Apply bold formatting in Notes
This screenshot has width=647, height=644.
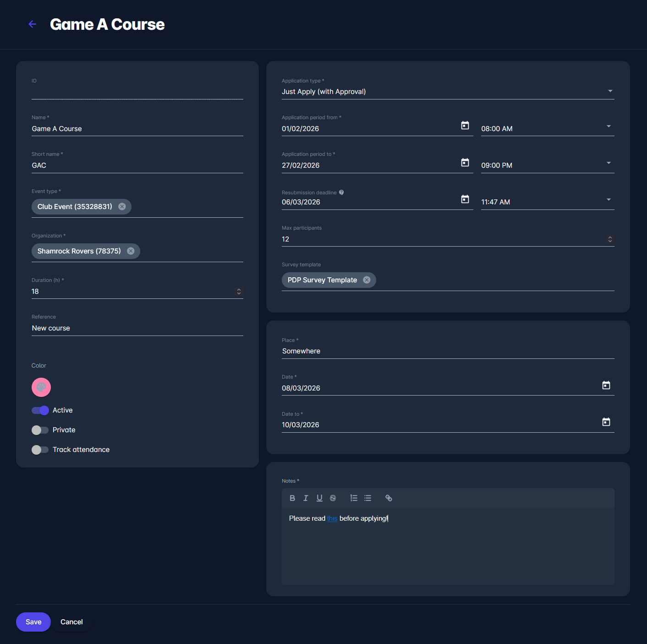pos(292,498)
